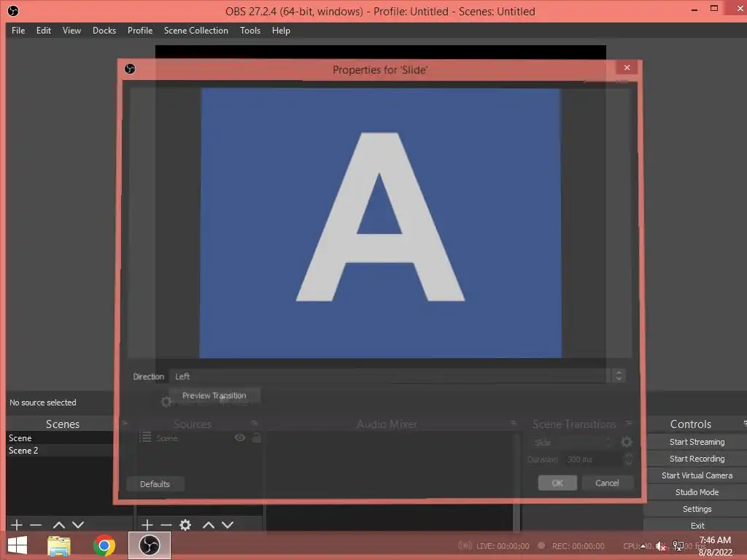Undock the Audio Mixer panel using its float icon

point(513,424)
